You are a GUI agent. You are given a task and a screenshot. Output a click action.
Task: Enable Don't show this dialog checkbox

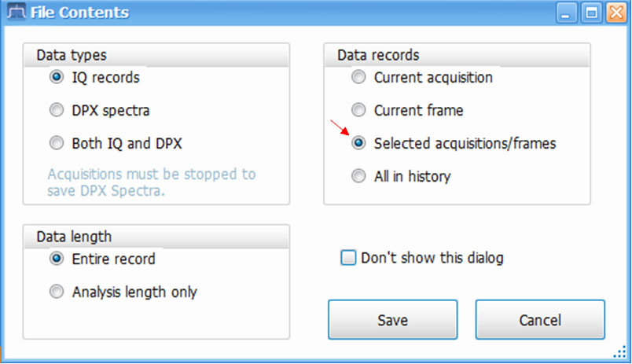click(347, 258)
